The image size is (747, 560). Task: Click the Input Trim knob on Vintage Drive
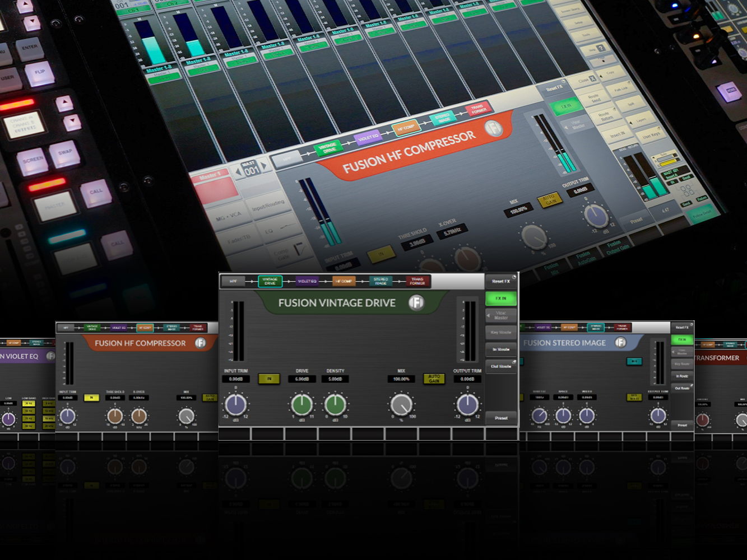[235, 404]
